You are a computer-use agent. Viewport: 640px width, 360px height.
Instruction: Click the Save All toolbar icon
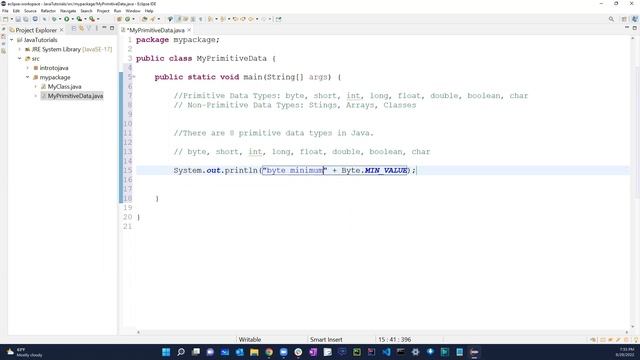(26, 19)
